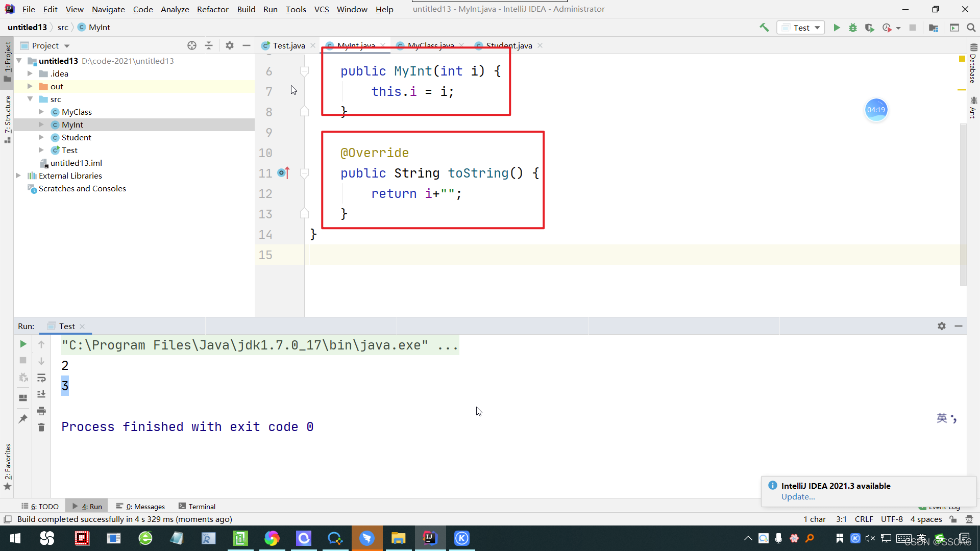Locate current file with crosshair icon
This screenshot has height=551, width=980.
192,45
